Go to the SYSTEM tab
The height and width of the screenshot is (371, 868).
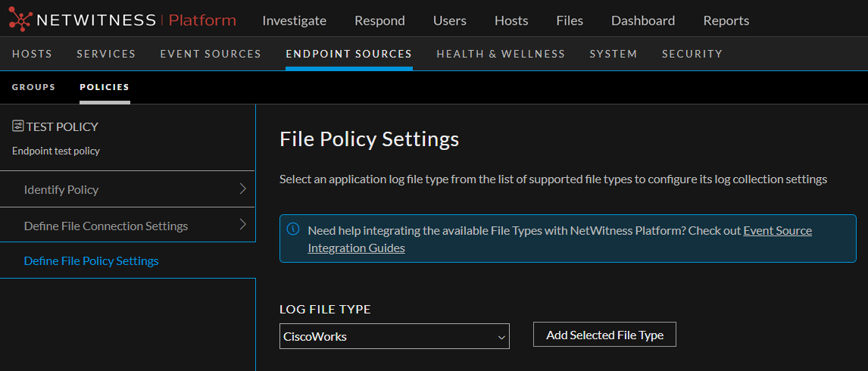[614, 54]
